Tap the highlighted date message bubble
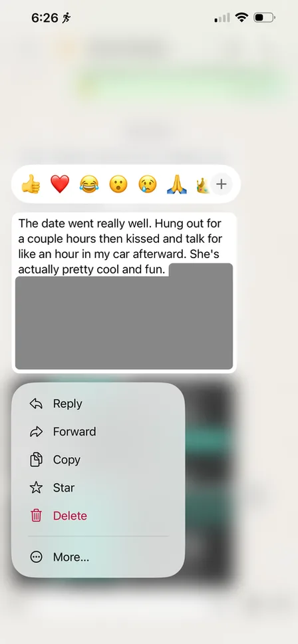This screenshot has height=644, width=298. (x=124, y=293)
